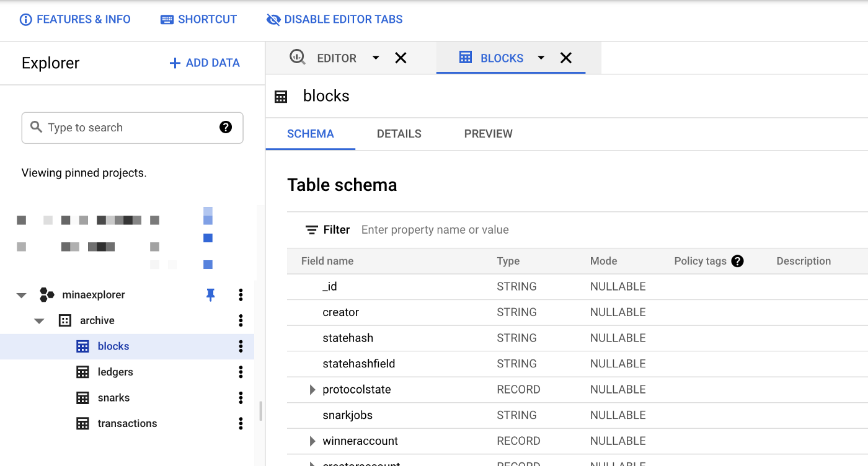This screenshot has width=868, height=466.
Task: Expand the protocolstate record field
Action: pos(312,390)
